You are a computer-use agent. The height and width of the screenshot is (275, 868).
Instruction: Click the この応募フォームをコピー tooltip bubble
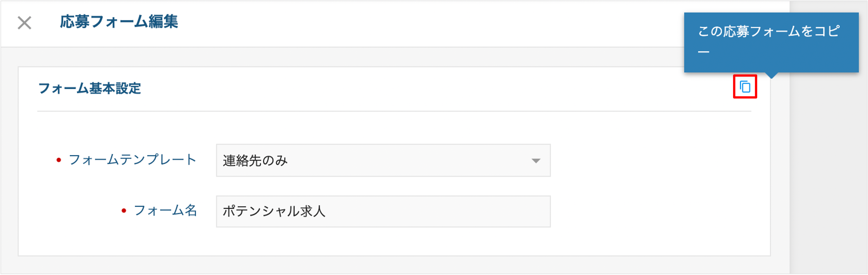pos(771,42)
